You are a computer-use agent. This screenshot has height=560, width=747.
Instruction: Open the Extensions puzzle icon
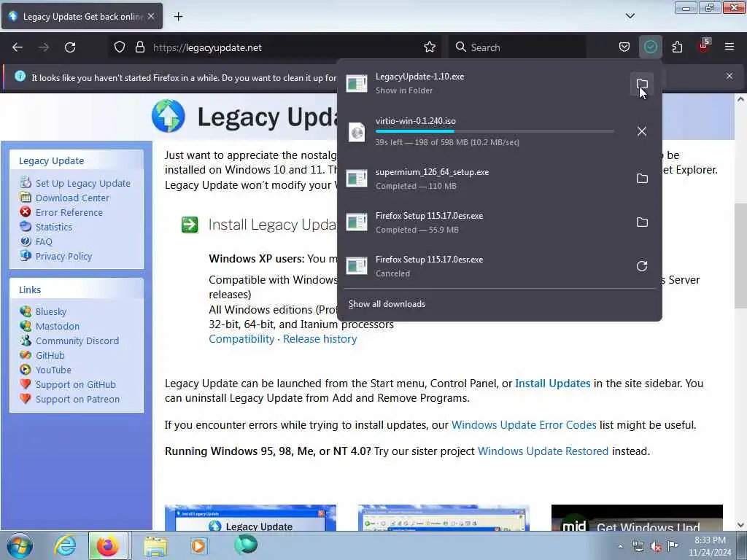pos(677,47)
